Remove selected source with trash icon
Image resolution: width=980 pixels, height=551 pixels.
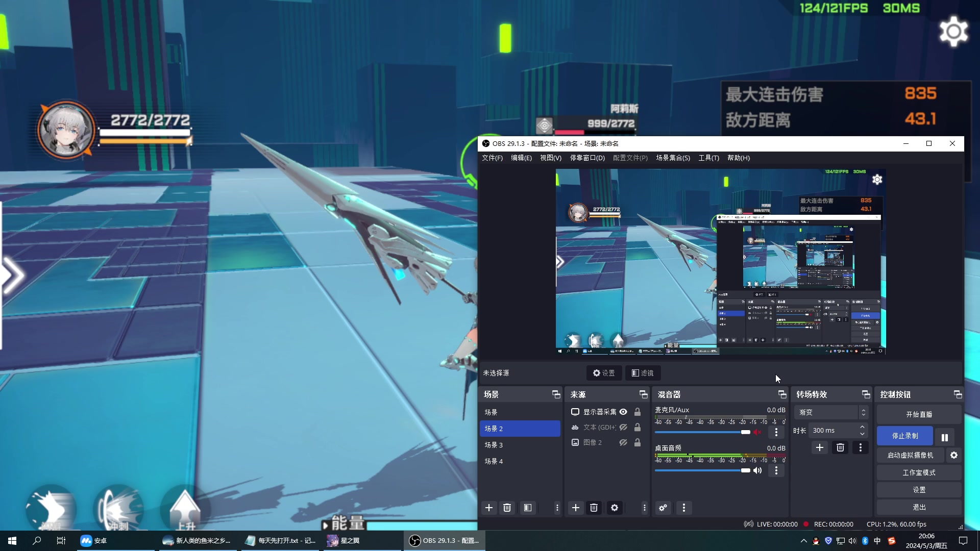pyautogui.click(x=594, y=508)
